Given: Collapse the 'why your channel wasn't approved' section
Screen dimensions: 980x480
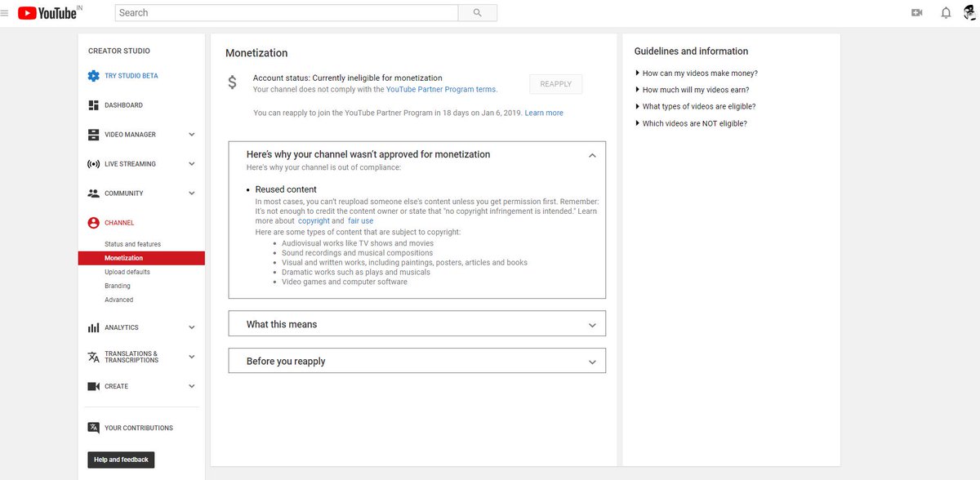Looking at the screenshot, I should (x=592, y=155).
